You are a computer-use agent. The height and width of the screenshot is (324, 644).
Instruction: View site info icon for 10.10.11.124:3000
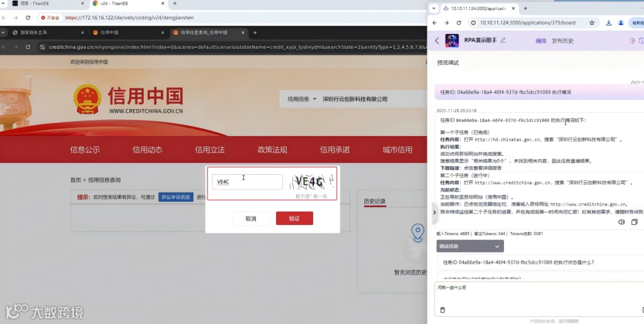tap(473, 23)
